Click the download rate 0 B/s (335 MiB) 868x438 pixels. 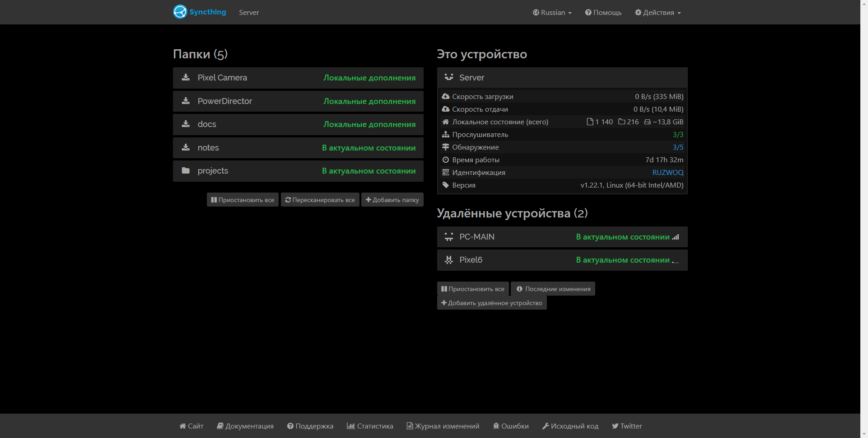pos(659,97)
